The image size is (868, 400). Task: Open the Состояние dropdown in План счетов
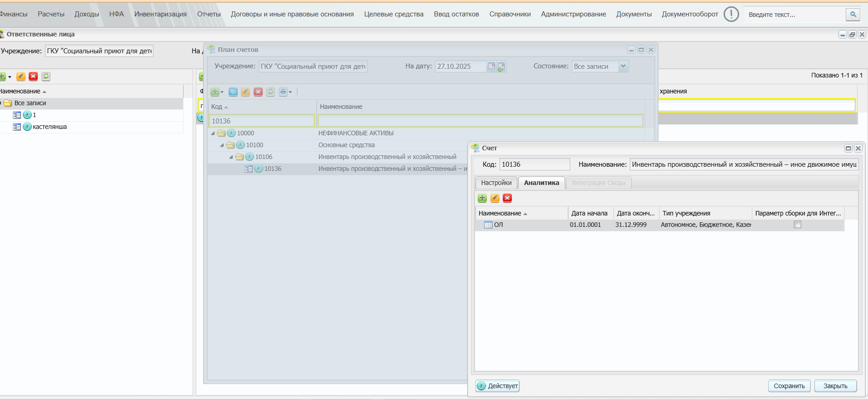point(623,67)
